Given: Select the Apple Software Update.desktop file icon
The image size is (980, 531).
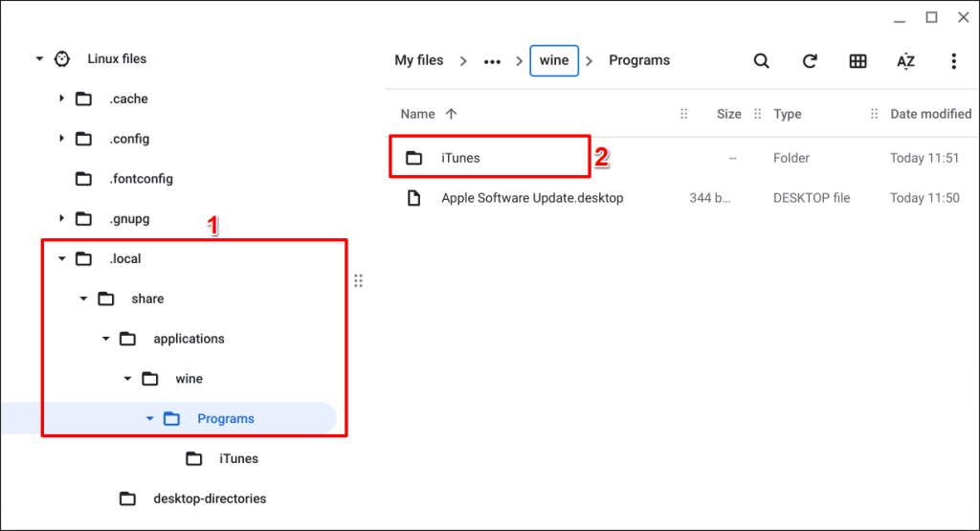Looking at the screenshot, I should (413, 198).
